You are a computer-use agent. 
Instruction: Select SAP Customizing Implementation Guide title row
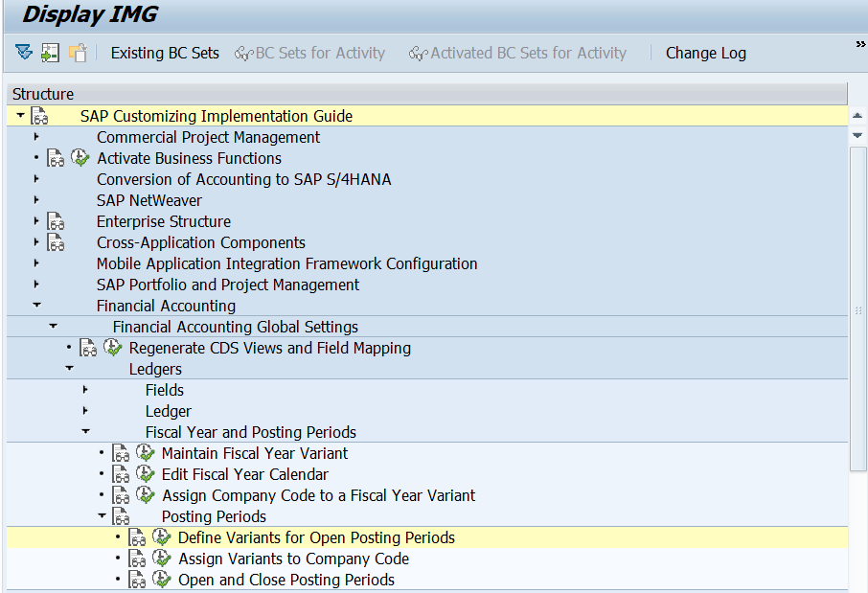click(x=426, y=116)
